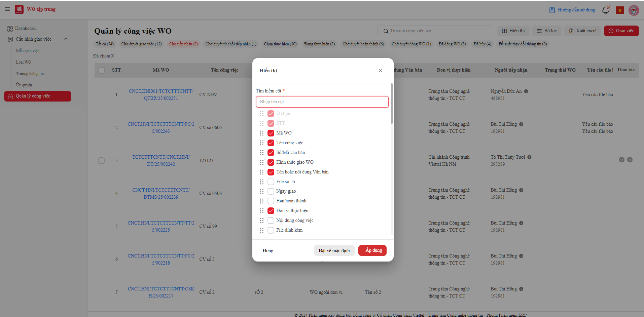Screen dimensions: 644x317
Task: Click the Giao việc button
Action: click(621, 31)
